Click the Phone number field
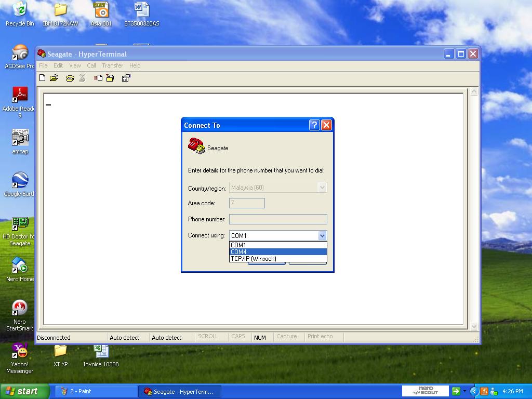This screenshot has height=399, width=532. tap(278, 219)
